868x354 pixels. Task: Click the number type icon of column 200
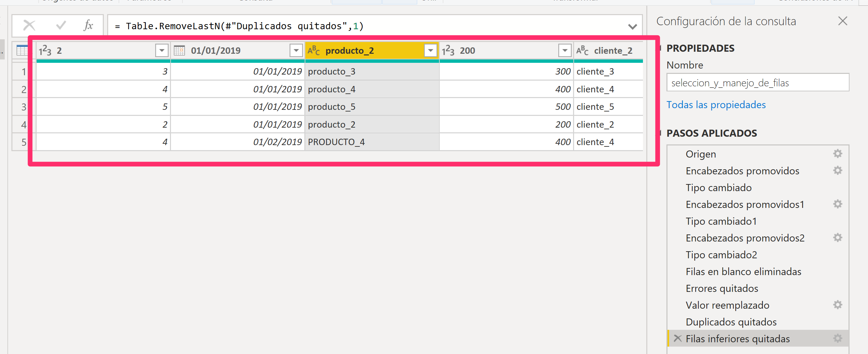(448, 50)
